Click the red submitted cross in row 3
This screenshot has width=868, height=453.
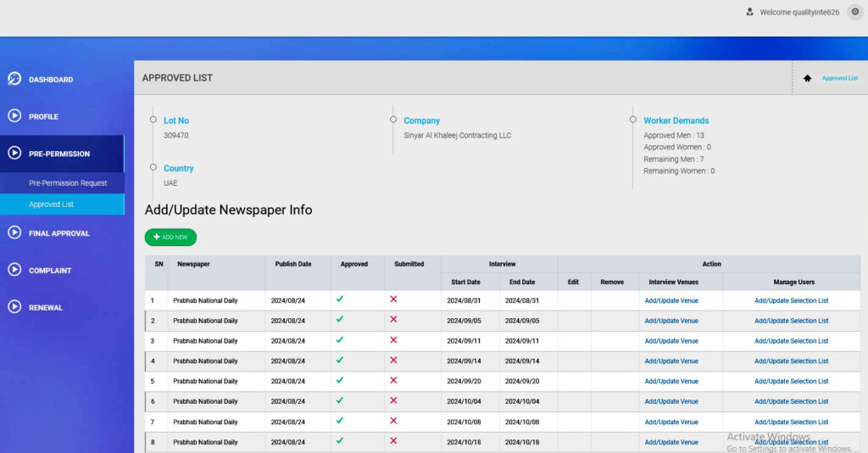(393, 340)
